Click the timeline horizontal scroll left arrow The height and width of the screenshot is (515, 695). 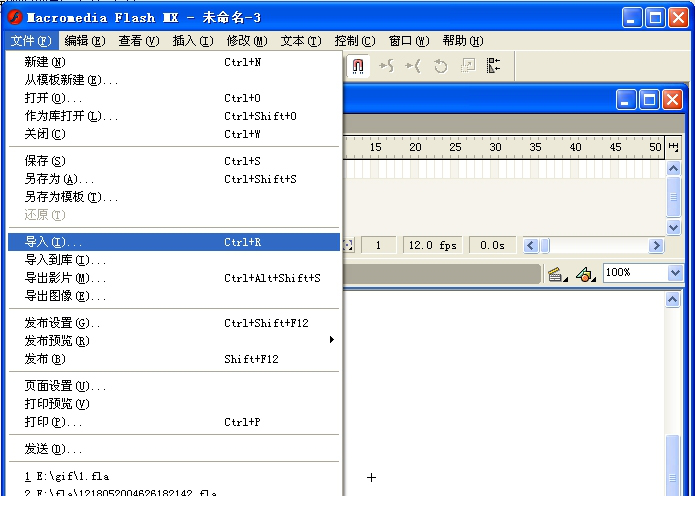coord(531,245)
